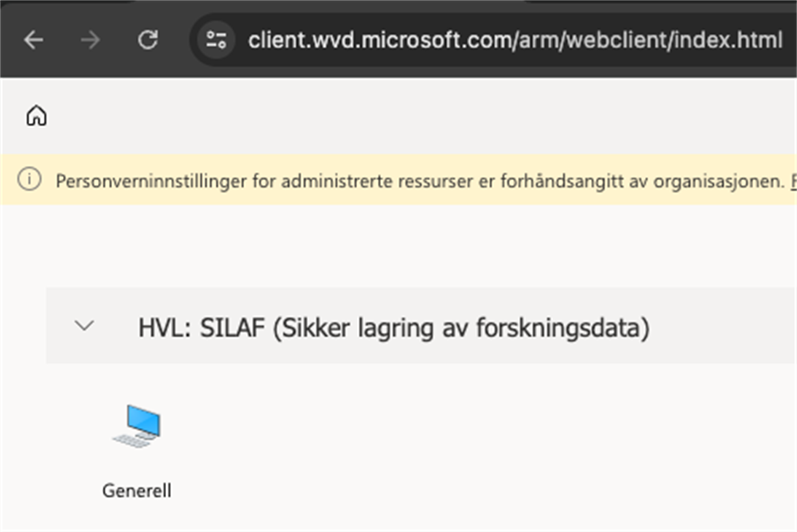Click the Home icon of the web client
The width and height of the screenshot is (797, 532).
(37, 116)
